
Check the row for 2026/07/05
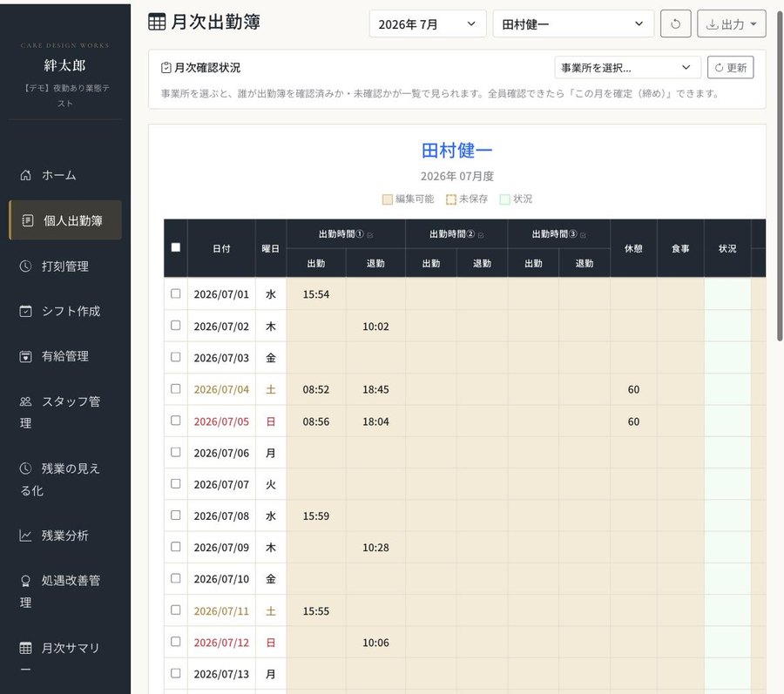[x=175, y=421]
